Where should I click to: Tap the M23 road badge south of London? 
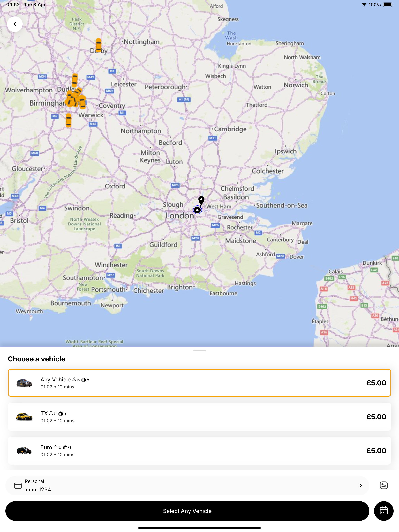[195, 238]
